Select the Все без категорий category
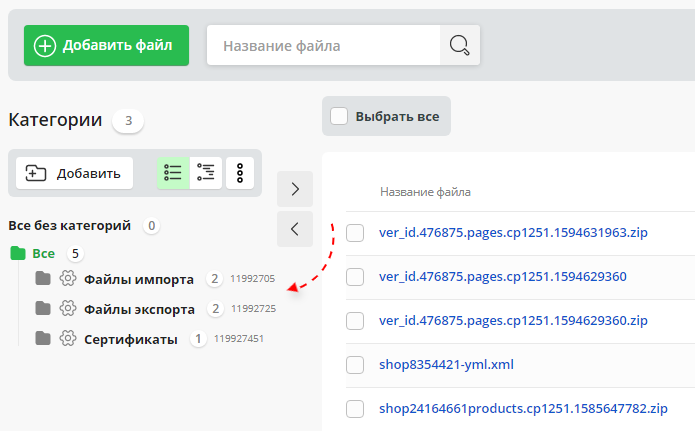 (x=70, y=225)
